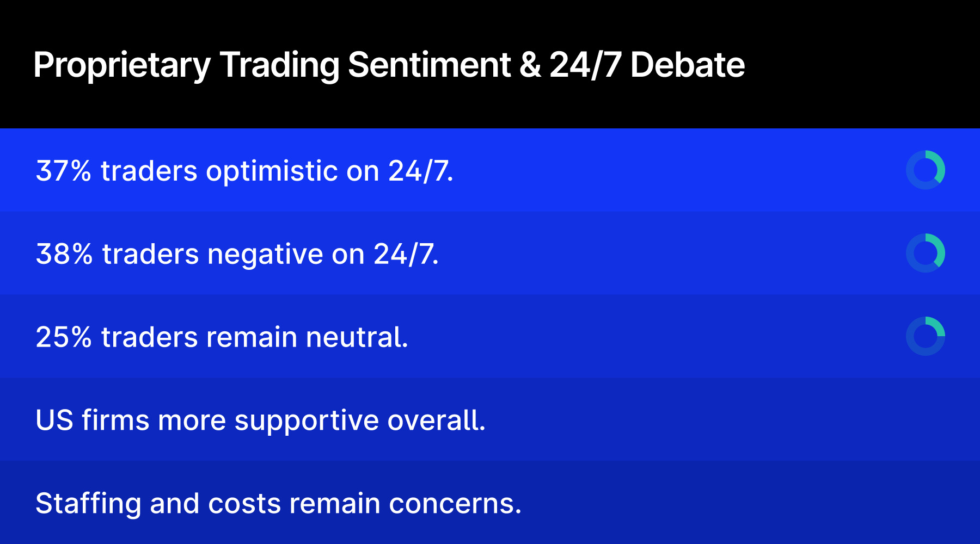The height and width of the screenshot is (544, 980).
Task: Select the word 'Proprietary' in the title
Action: coord(121,65)
